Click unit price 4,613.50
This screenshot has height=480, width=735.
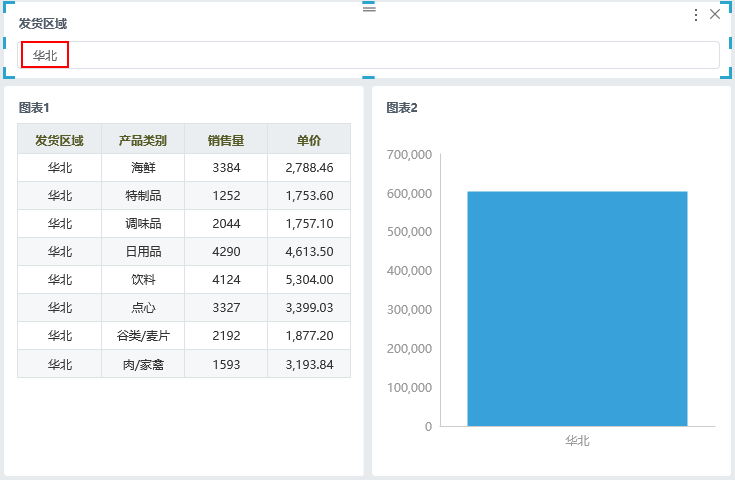tap(309, 252)
